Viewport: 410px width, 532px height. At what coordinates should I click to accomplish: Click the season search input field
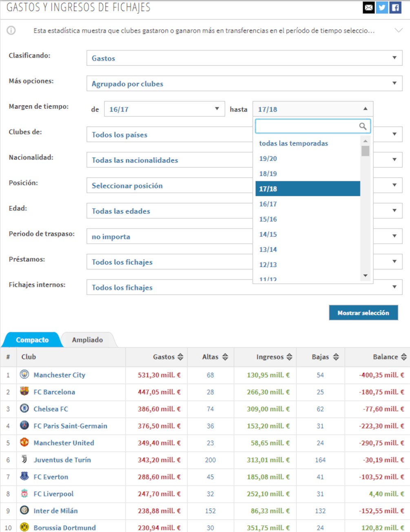click(307, 126)
